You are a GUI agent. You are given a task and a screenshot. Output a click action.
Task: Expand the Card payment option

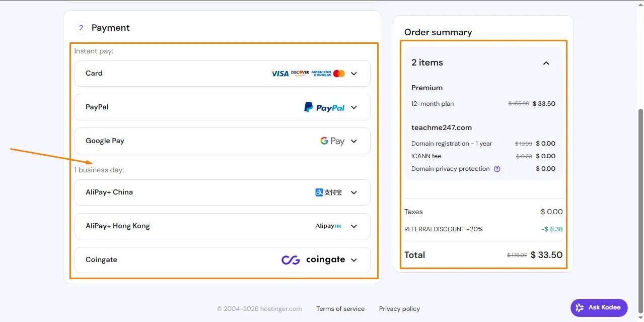pos(353,73)
